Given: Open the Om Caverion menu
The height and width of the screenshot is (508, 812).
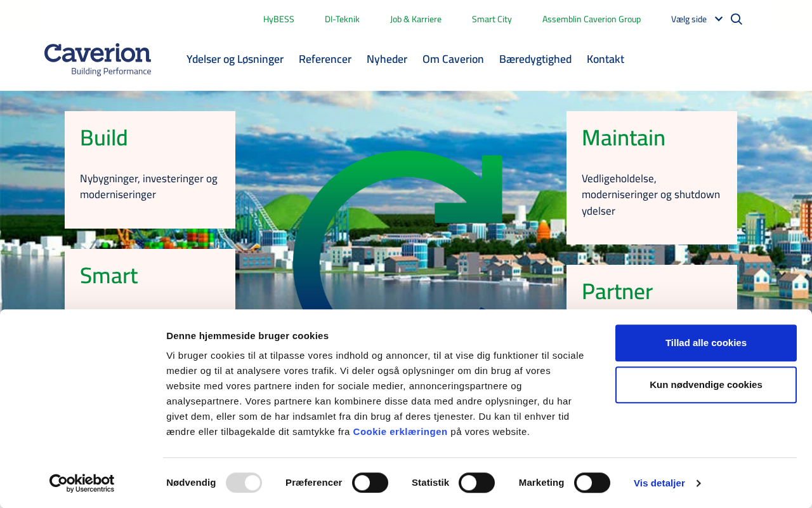Looking at the screenshot, I should pos(453,59).
